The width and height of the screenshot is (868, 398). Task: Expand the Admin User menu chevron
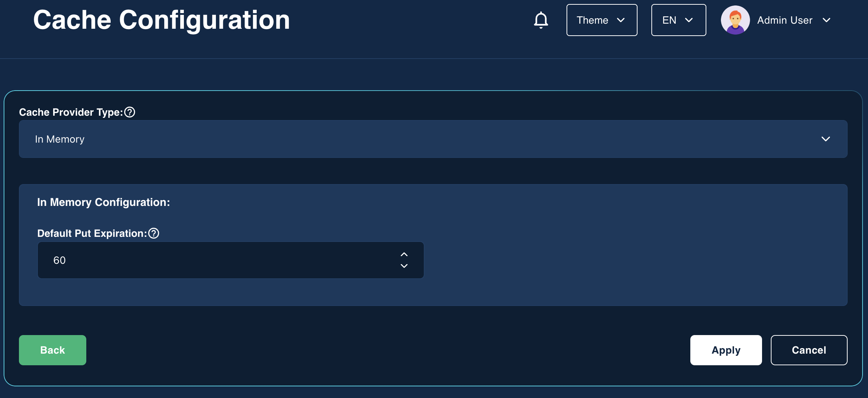(826, 20)
